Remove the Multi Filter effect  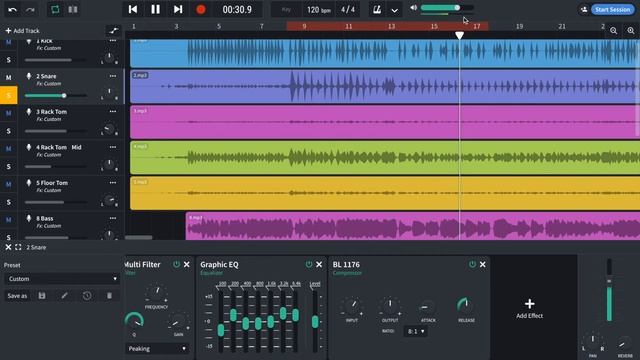[x=187, y=264]
